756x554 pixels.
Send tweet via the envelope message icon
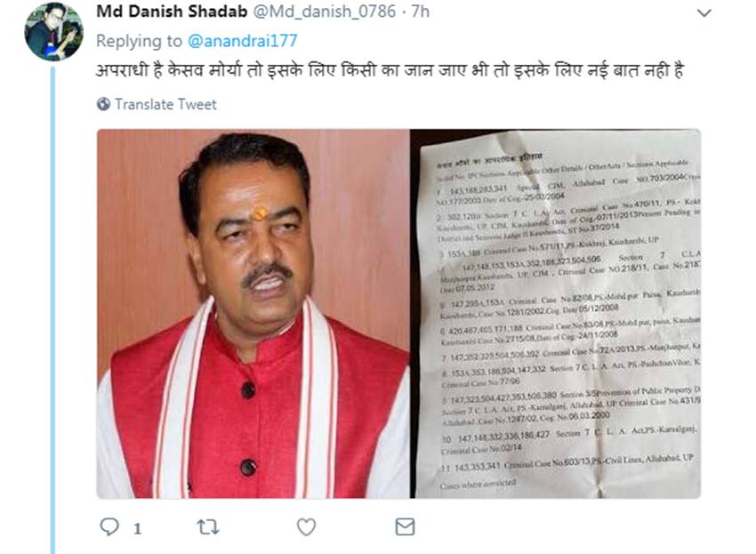(405, 527)
